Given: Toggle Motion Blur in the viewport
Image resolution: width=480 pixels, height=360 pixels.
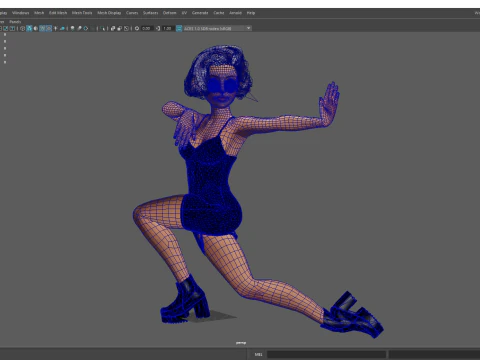Looking at the screenshot, I should pos(79,28).
